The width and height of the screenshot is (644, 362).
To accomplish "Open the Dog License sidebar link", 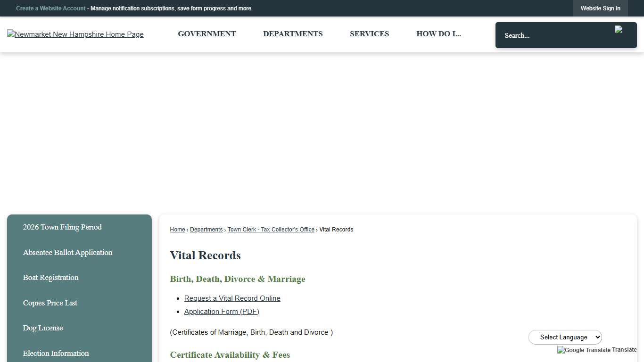I will tap(43, 328).
